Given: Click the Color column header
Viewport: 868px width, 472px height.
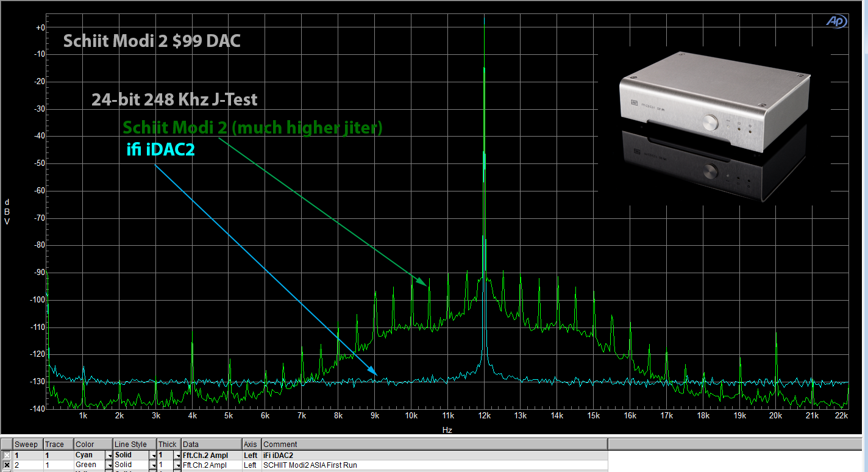Looking at the screenshot, I should coord(93,444).
